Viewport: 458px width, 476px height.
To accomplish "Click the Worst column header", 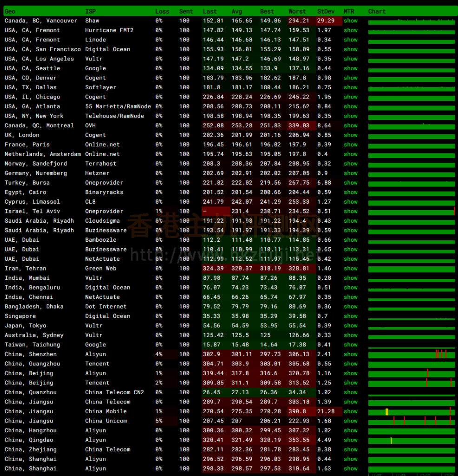I will click(297, 12).
